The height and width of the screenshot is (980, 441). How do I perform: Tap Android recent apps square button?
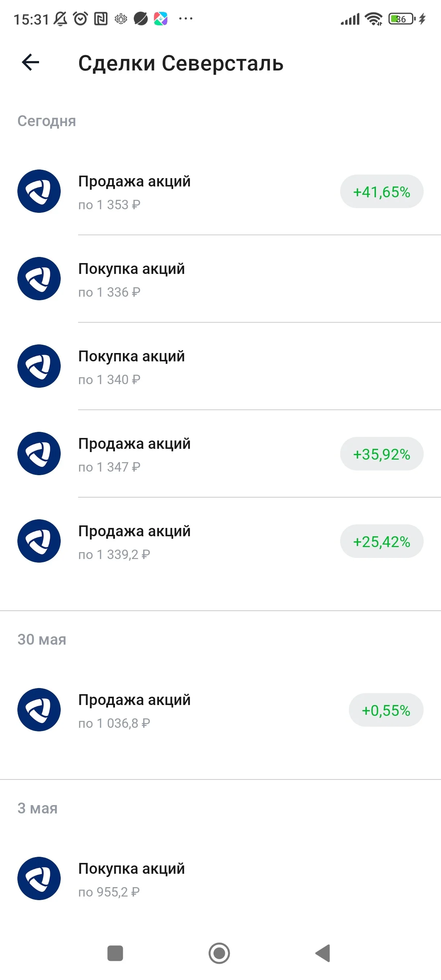coord(115,953)
